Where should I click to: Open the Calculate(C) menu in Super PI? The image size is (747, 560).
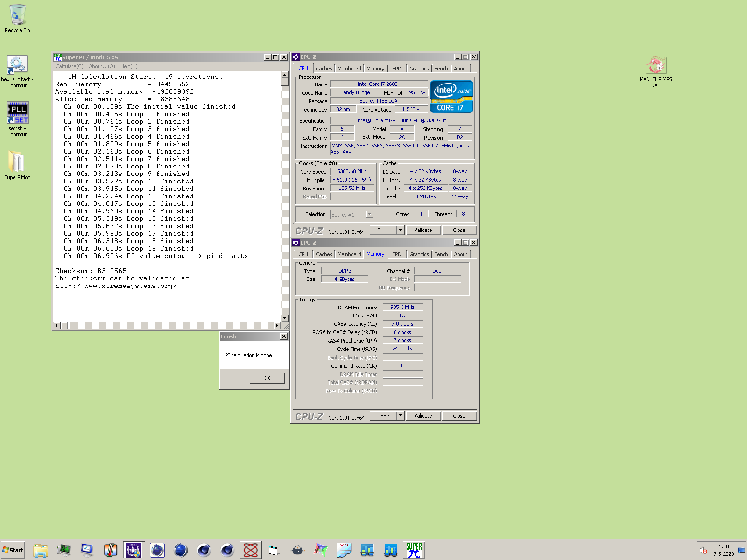70,66
